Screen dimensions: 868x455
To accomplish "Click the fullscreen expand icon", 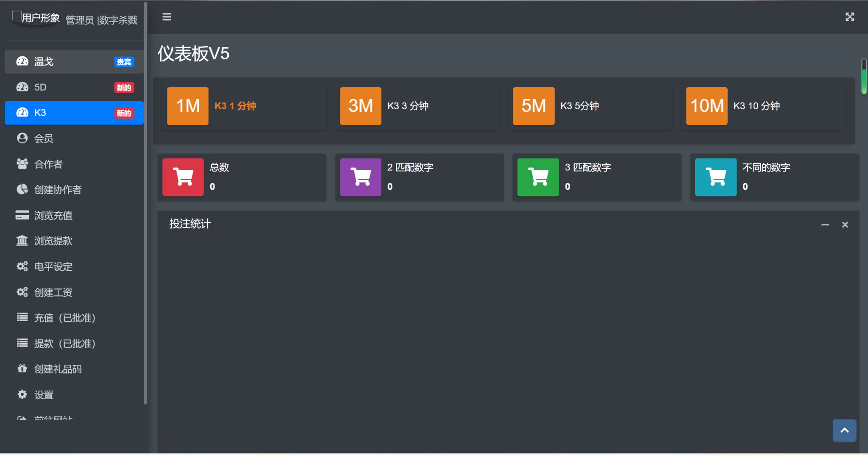I will coord(849,17).
